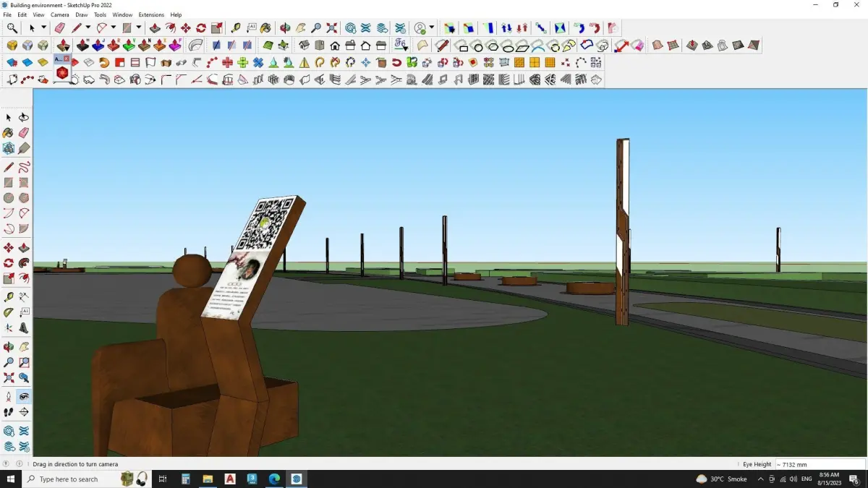Viewport: 868px width, 488px height.
Task: Select the Position Camera tool
Action: 9,396
